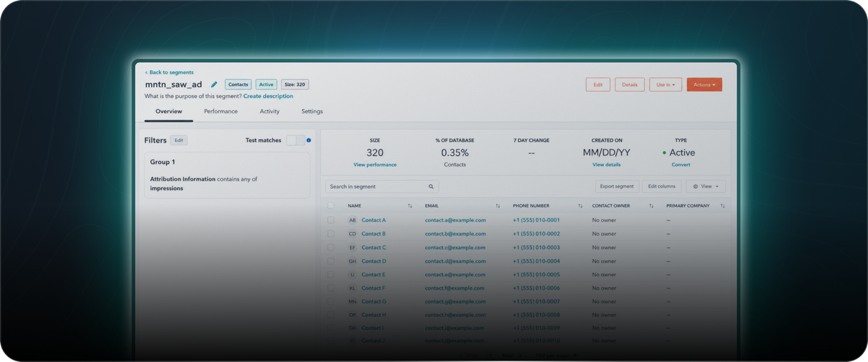Click the AB avatar for Contact A
Viewport: 868px width, 362px height.
coord(353,220)
